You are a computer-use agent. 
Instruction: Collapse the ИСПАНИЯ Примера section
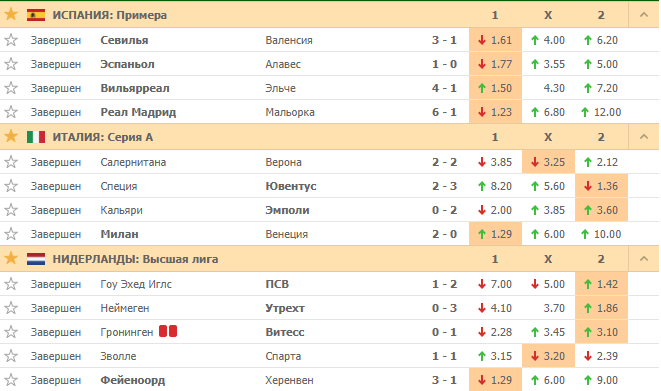click(x=644, y=15)
